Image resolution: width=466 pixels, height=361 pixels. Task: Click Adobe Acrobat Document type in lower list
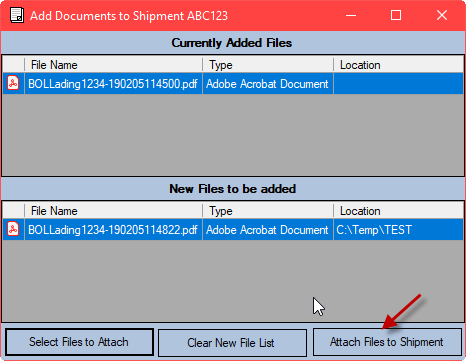click(267, 230)
